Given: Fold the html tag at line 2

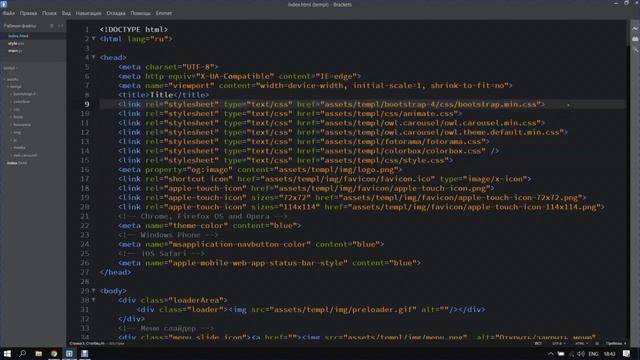Looking at the screenshot, I should (93, 38).
